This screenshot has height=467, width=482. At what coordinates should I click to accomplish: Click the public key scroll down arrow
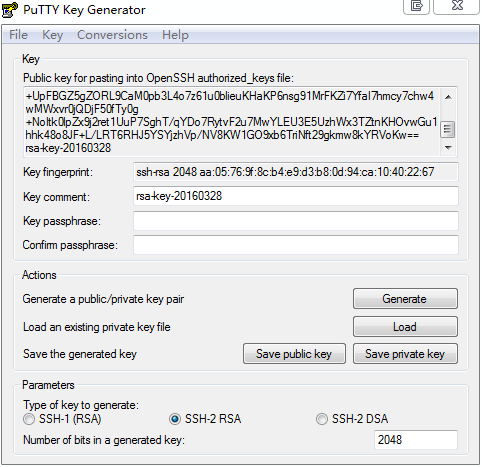(x=448, y=147)
